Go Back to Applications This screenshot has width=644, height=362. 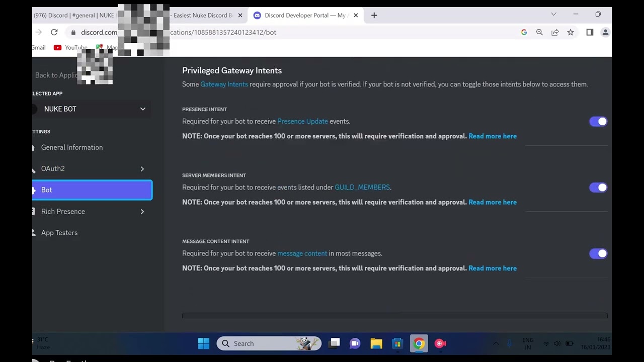click(56, 75)
